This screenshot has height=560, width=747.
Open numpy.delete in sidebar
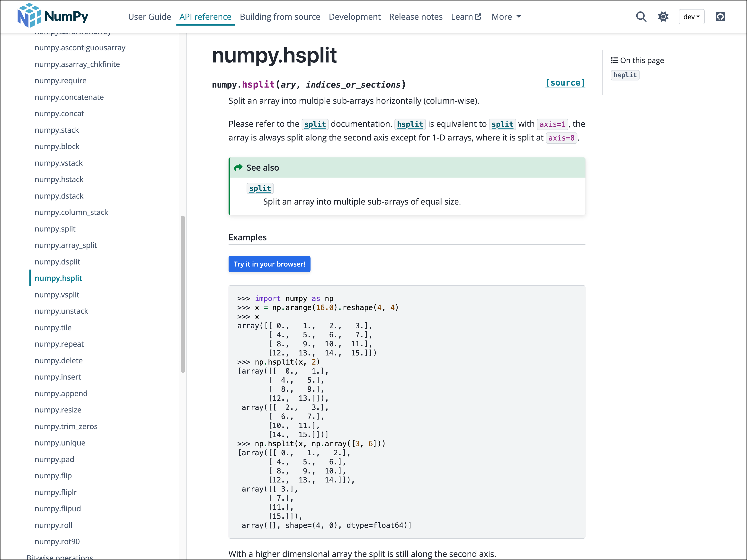click(59, 360)
